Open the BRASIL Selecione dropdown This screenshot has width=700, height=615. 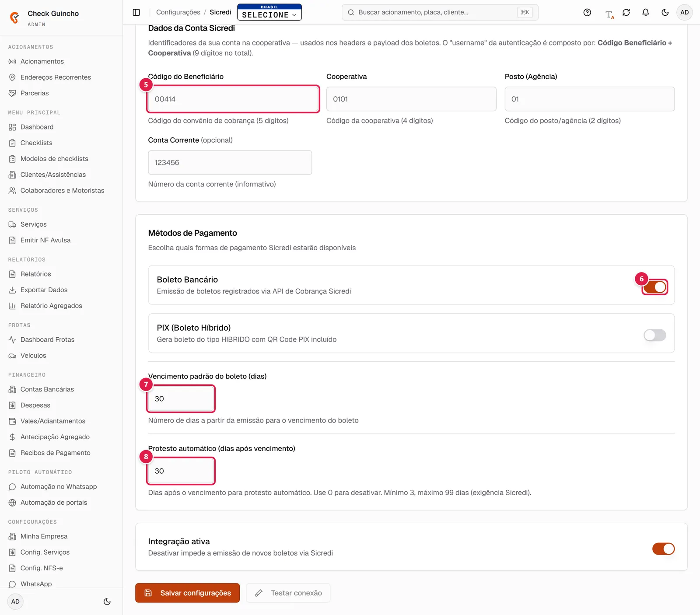pos(269,12)
